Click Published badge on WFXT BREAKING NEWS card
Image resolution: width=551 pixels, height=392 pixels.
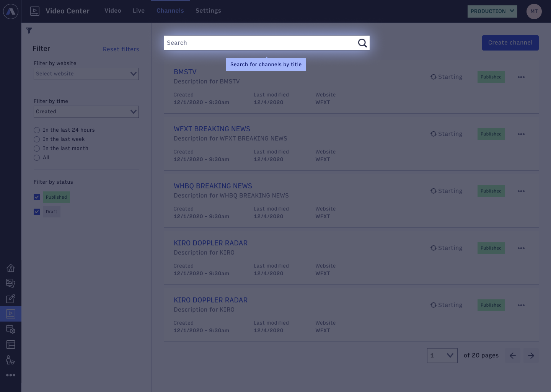pyautogui.click(x=491, y=134)
